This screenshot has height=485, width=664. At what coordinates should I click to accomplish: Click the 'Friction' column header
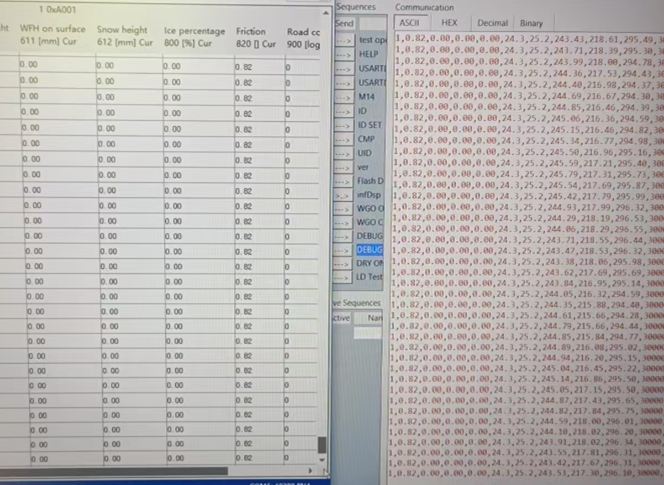pyautogui.click(x=256, y=38)
